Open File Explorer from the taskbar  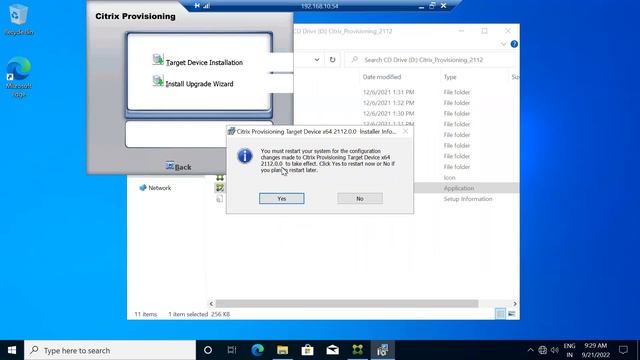(x=282, y=350)
